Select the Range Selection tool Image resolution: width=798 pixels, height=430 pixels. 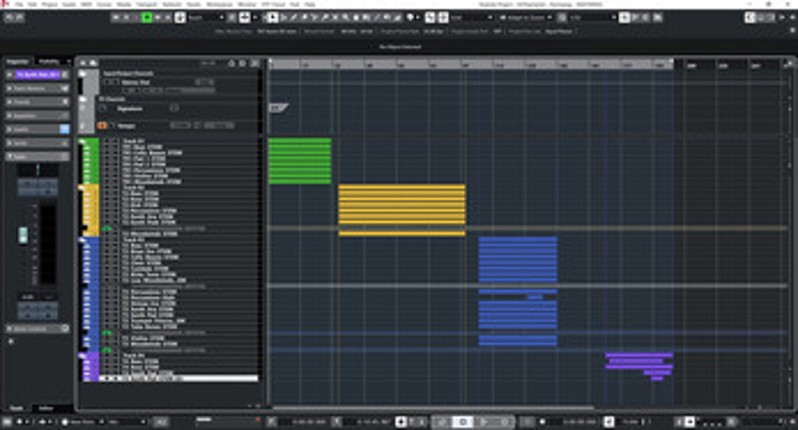(x=283, y=17)
